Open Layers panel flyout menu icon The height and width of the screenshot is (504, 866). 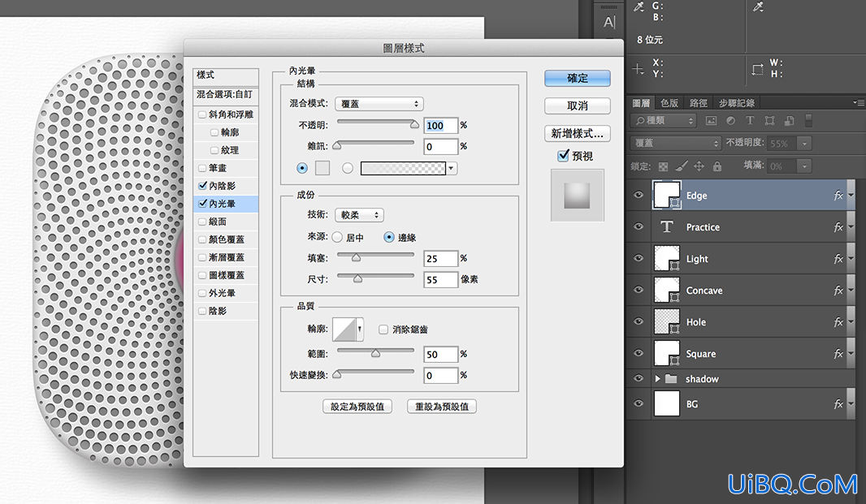(858, 102)
